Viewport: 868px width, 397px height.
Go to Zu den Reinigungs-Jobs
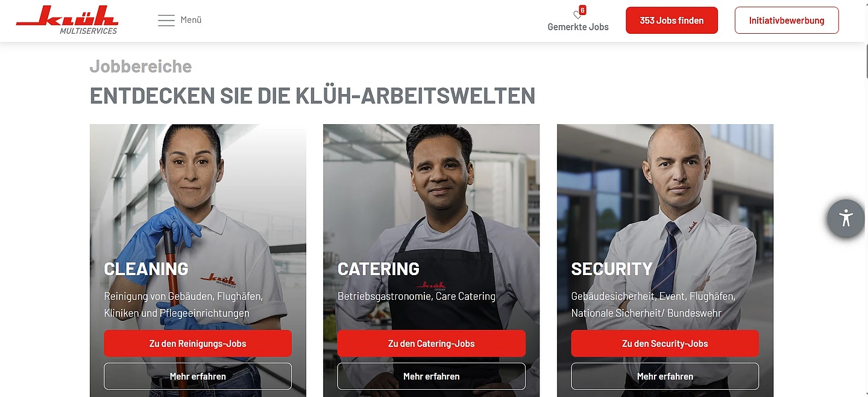[x=198, y=343]
